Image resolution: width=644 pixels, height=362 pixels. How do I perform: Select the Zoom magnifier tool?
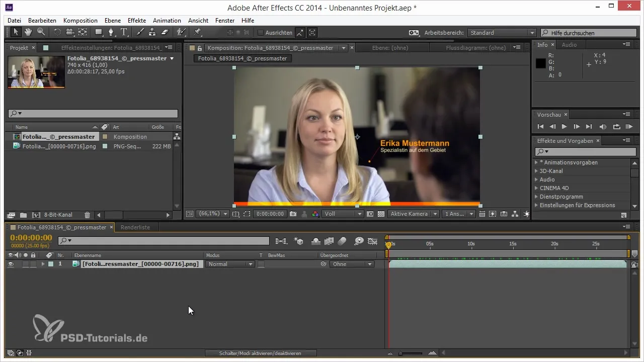coord(41,32)
